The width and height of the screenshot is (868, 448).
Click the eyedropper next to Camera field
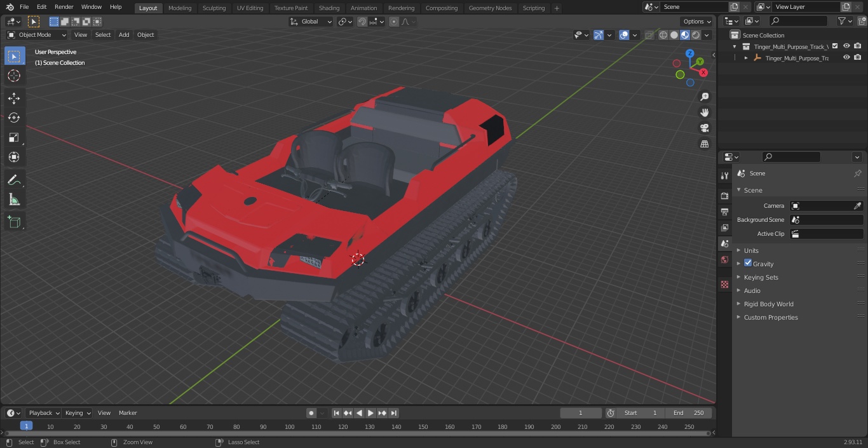point(857,206)
